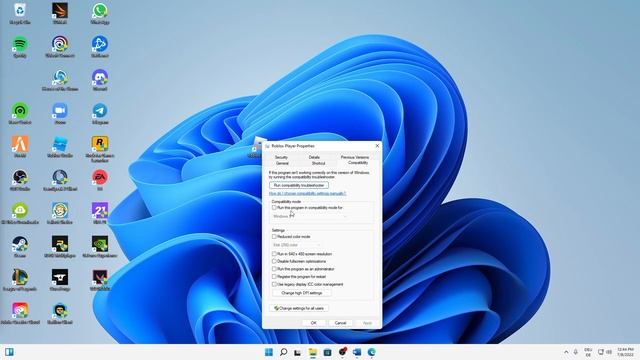Image resolution: width=640 pixels, height=360 pixels.
Task: Open File Explorer from the taskbar
Action: (313, 352)
